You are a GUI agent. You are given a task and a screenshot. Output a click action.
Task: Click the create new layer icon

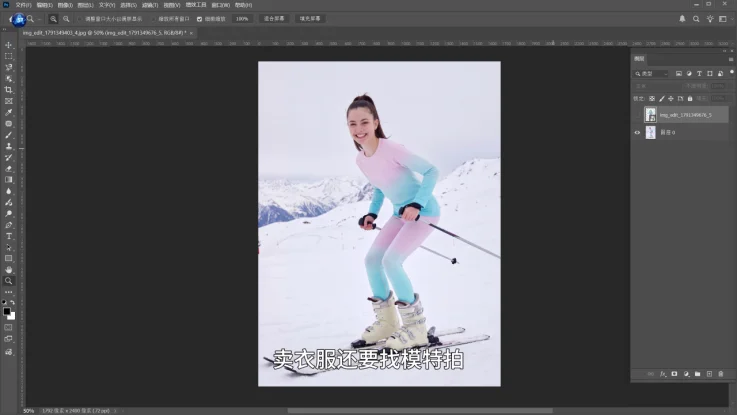[709, 374]
